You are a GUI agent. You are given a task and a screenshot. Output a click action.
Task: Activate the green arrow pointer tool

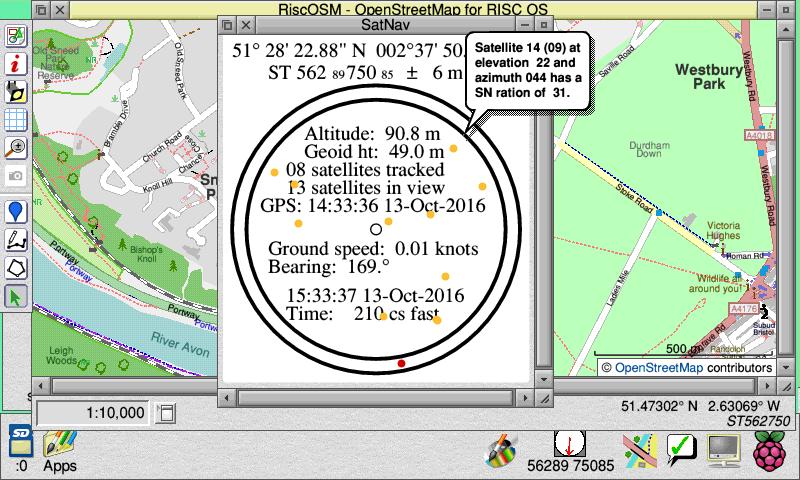[16, 296]
